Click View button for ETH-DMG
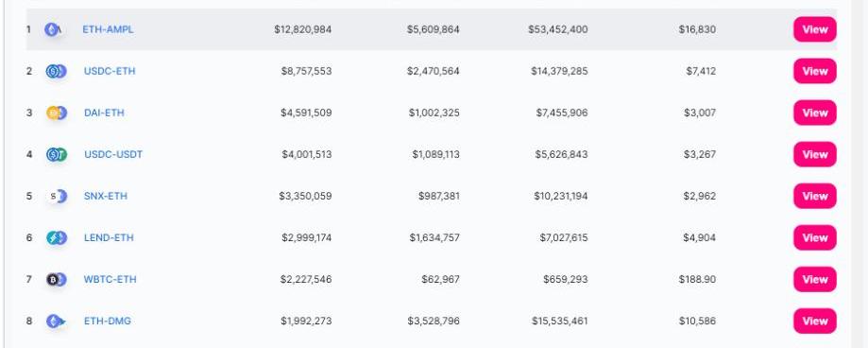Screen dimensions: 868x348 [815, 321]
